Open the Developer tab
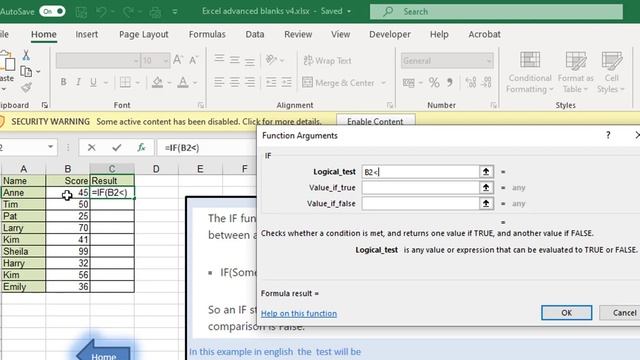This screenshot has width=640, height=360. [390, 34]
